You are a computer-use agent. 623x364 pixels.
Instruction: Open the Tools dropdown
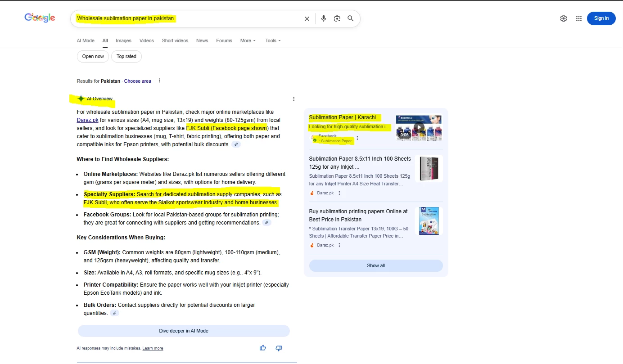click(272, 40)
